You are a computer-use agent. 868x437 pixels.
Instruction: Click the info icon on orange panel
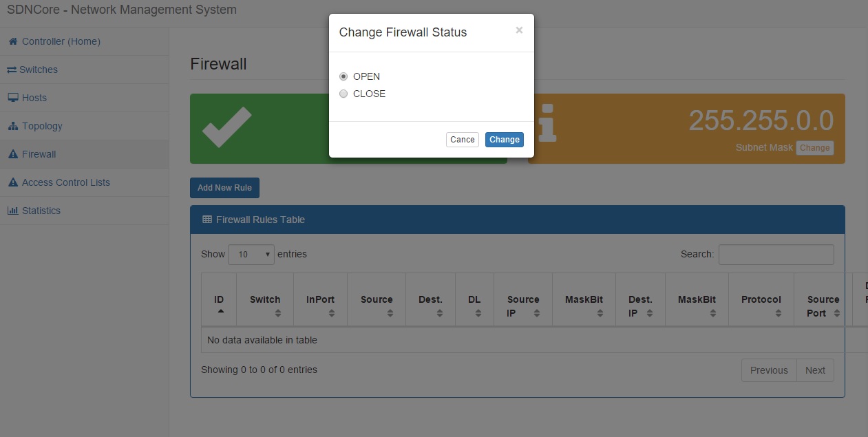pyautogui.click(x=547, y=123)
